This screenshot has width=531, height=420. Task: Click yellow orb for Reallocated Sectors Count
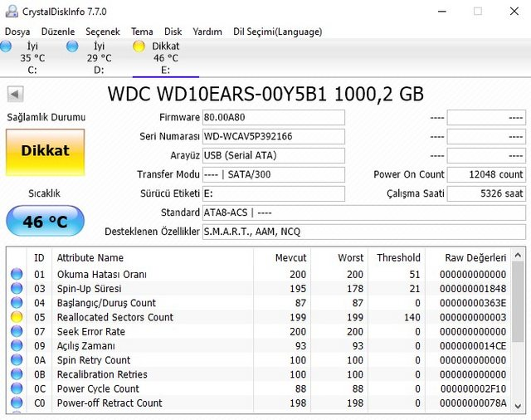[x=17, y=317]
